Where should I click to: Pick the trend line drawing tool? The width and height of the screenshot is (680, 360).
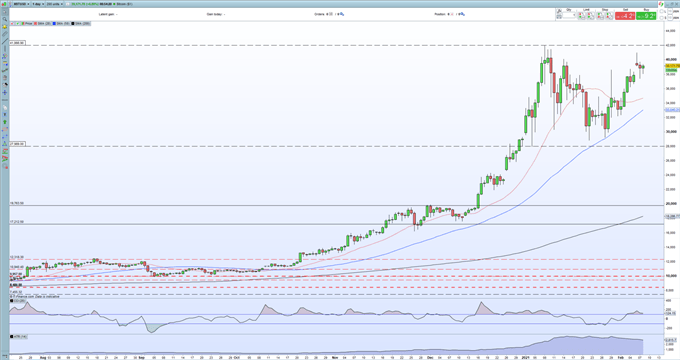click(5, 41)
